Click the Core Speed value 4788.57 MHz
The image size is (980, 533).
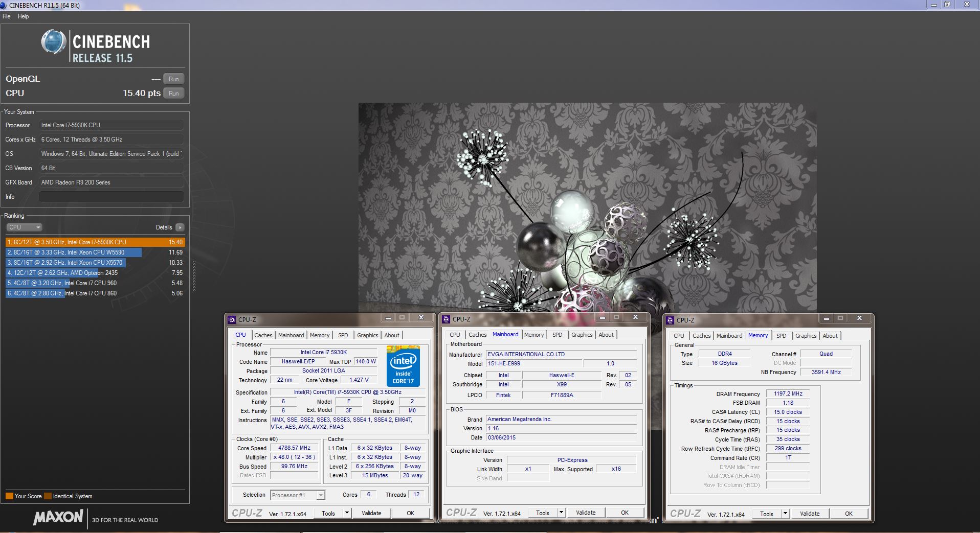294,448
